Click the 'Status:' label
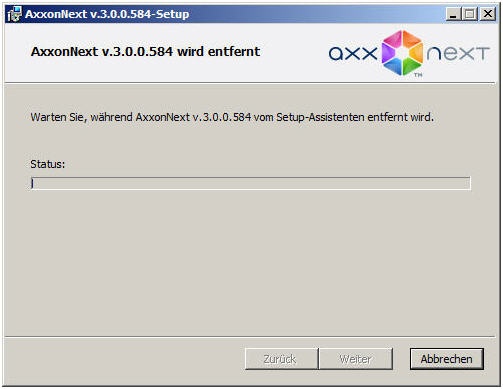This screenshot has height=389, width=503. 47,164
